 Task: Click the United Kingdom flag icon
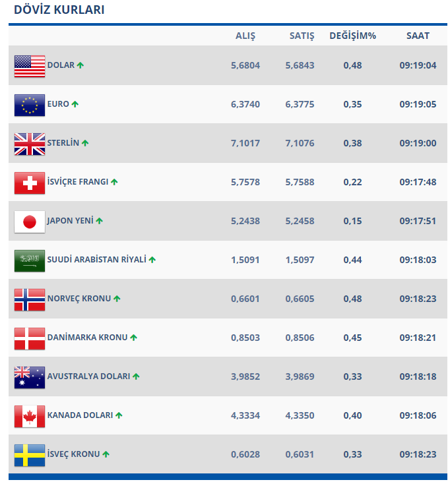[x=30, y=144]
